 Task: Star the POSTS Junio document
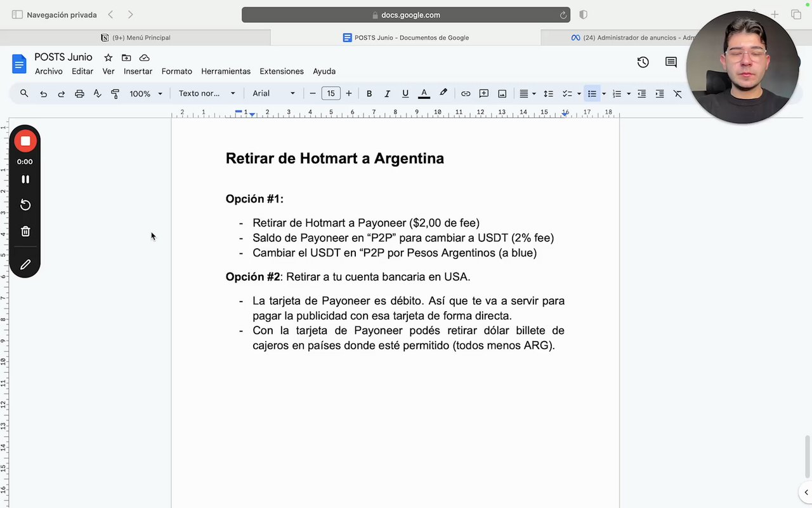108,58
